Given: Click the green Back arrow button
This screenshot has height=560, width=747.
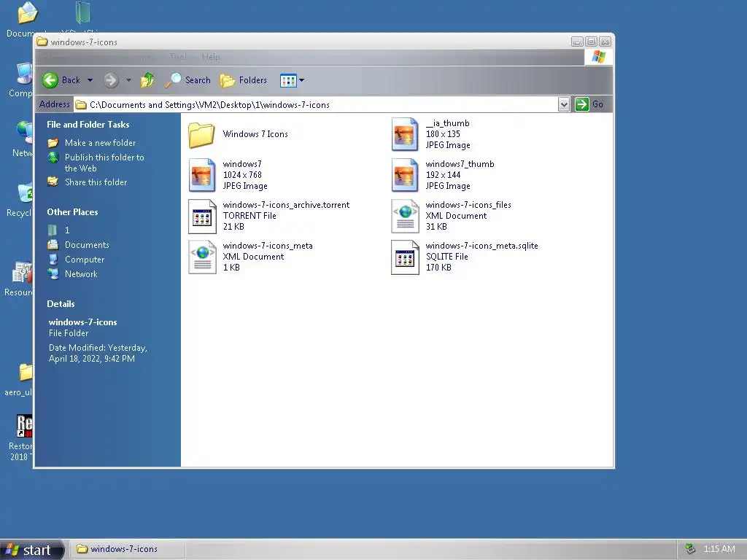Looking at the screenshot, I should (50, 80).
